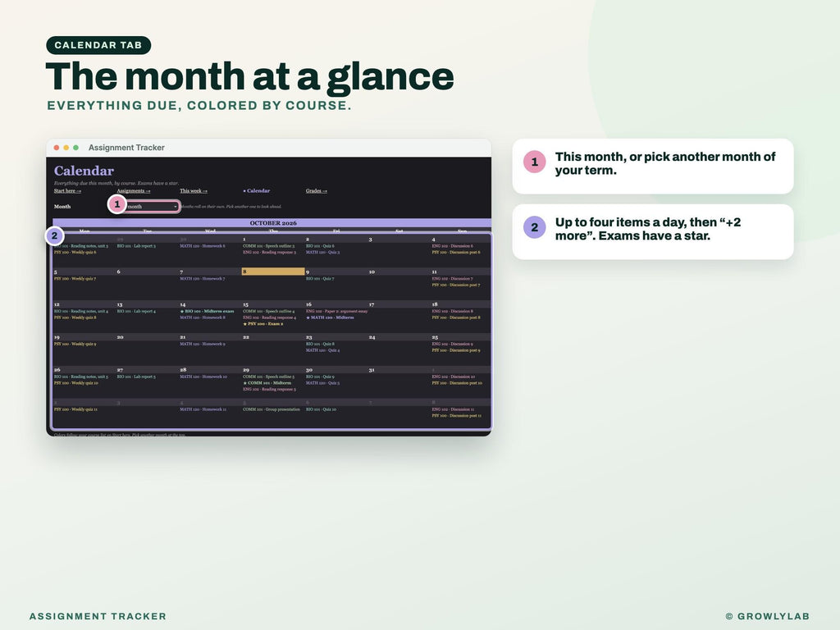Open the 'This week' tab link

coord(194,190)
